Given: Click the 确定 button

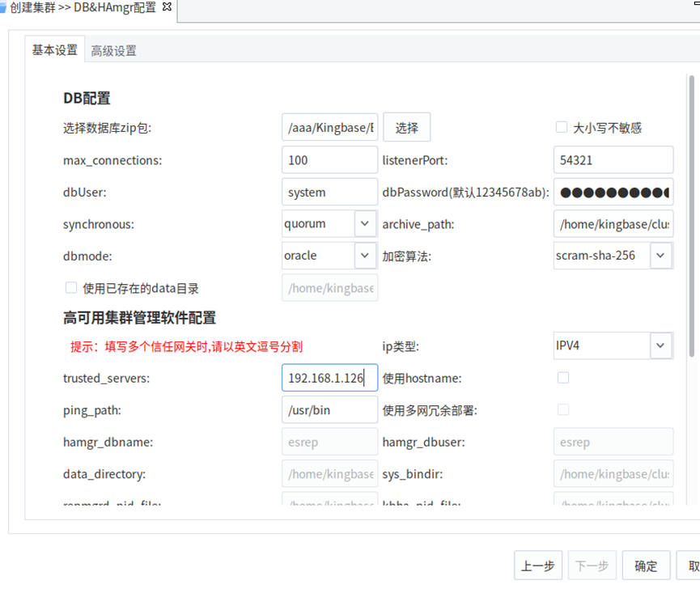Looking at the screenshot, I should pyautogui.click(x=646, y=565).
